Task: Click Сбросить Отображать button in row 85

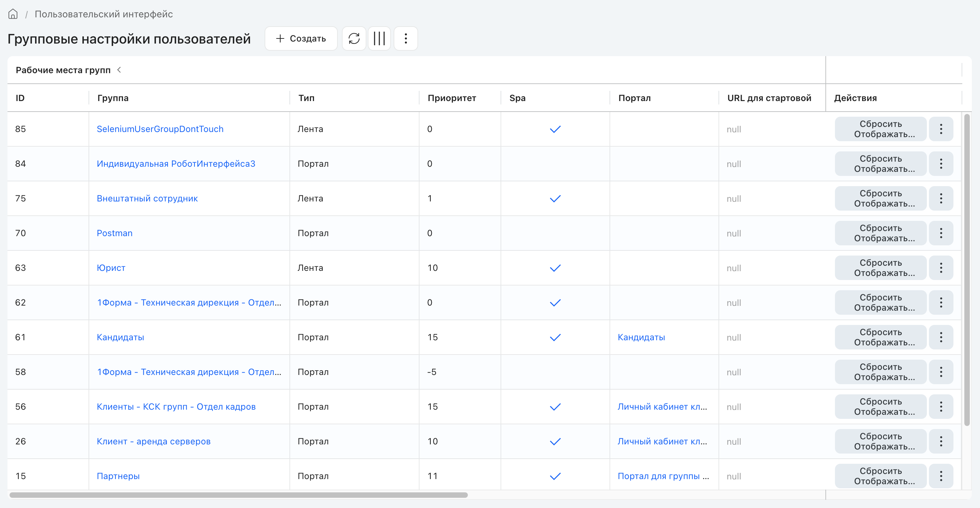Action: 880,129
